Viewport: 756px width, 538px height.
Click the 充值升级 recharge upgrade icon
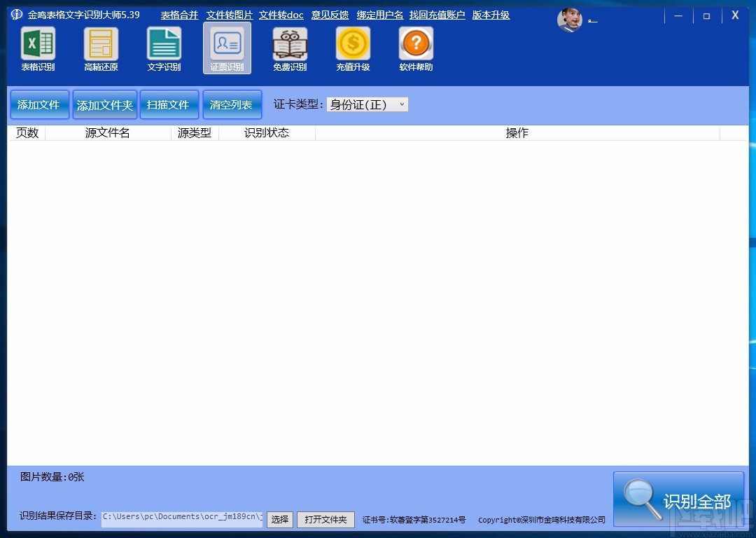click(x=353, y=48)
